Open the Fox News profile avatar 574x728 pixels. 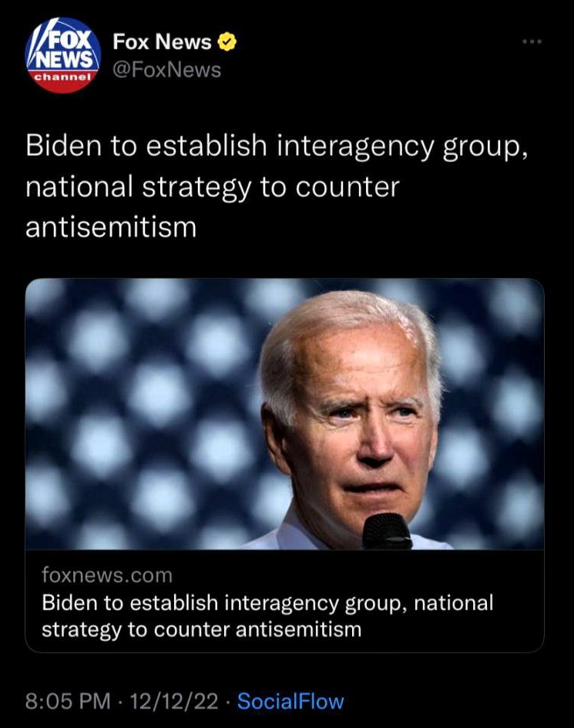tap(62, 55)
